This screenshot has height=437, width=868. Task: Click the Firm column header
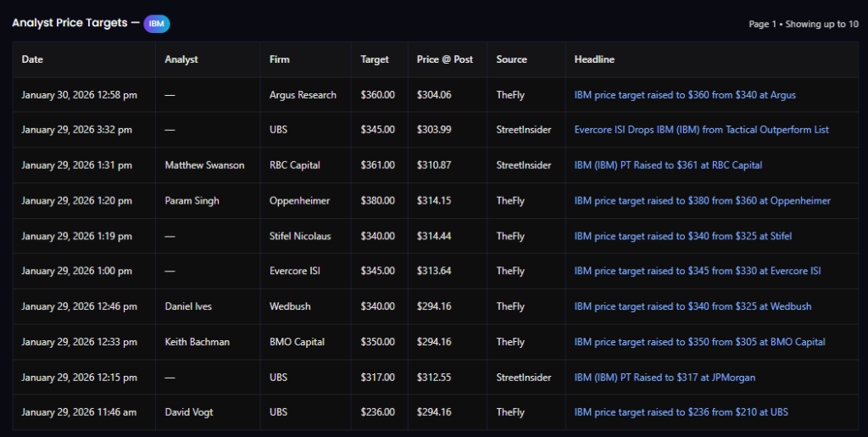280,59
